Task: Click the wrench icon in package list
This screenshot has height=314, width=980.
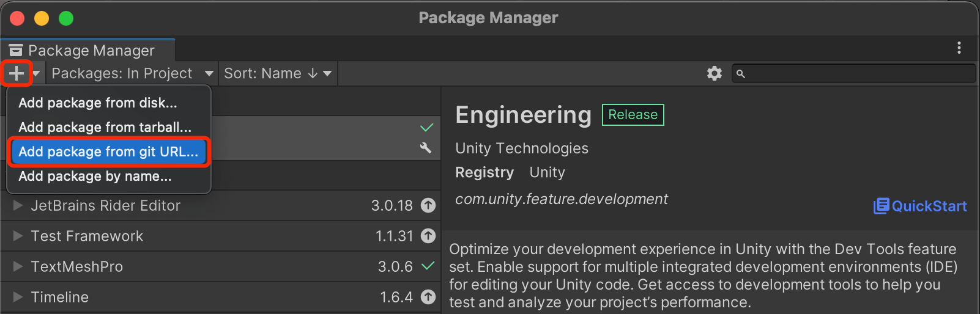Action: (x=426, y=147)
